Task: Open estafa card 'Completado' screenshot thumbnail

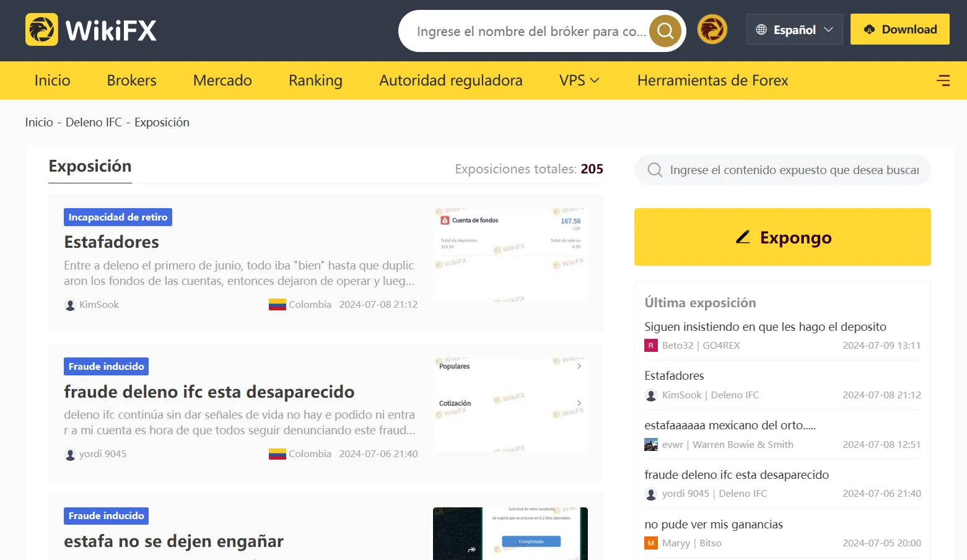Action: (510, 533)
